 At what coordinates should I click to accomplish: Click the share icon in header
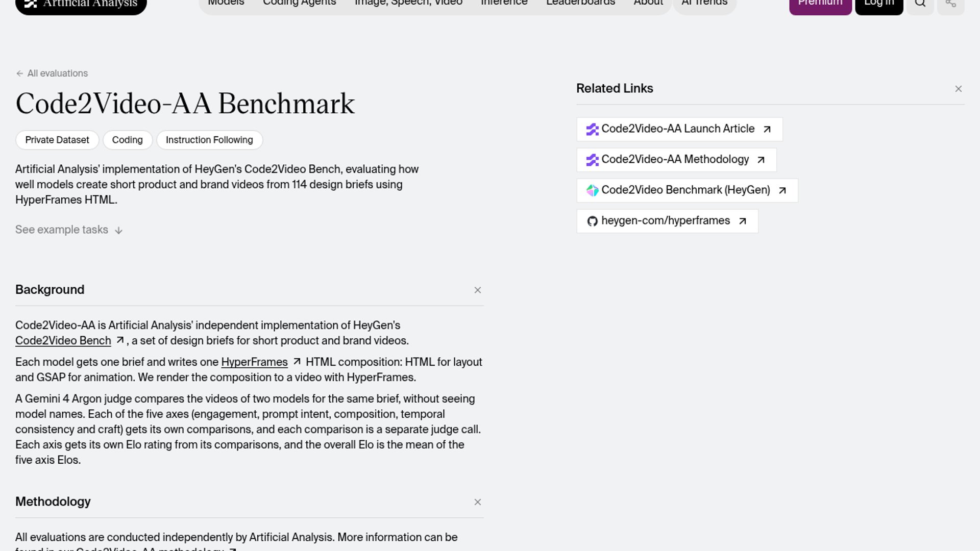coord(950,4)
